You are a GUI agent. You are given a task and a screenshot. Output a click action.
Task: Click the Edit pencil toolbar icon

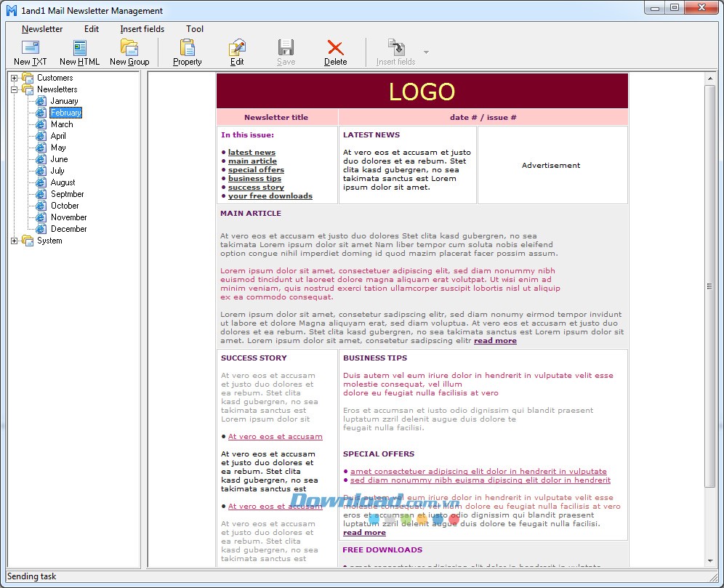(x=237, y=48)
